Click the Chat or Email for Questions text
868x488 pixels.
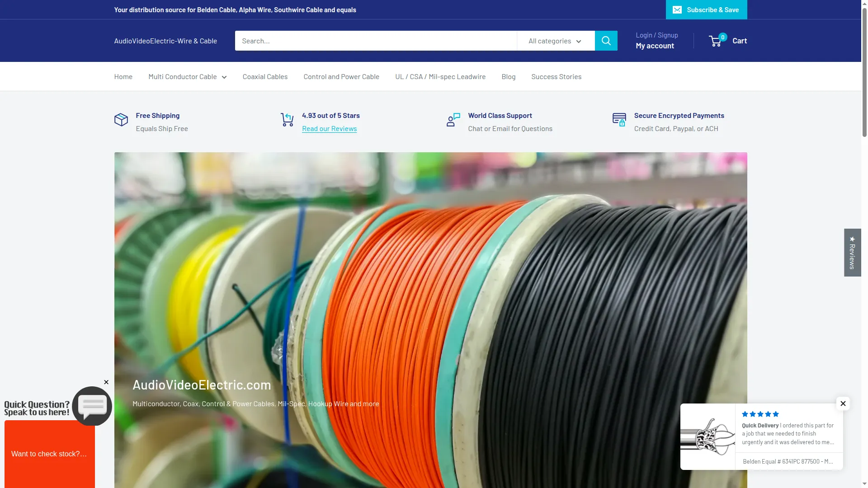pyautogui.click(x=510, y=129)
